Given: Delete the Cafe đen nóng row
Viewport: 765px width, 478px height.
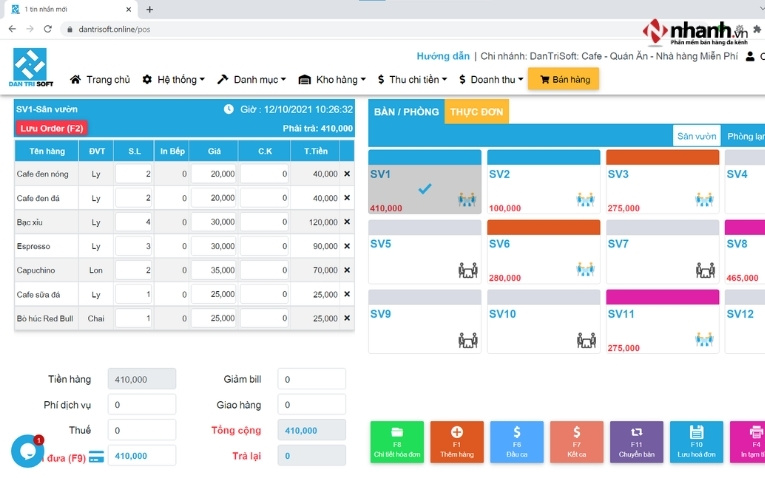Looking at the screenshot, I should pyautogui.click(x=347, y=174).
